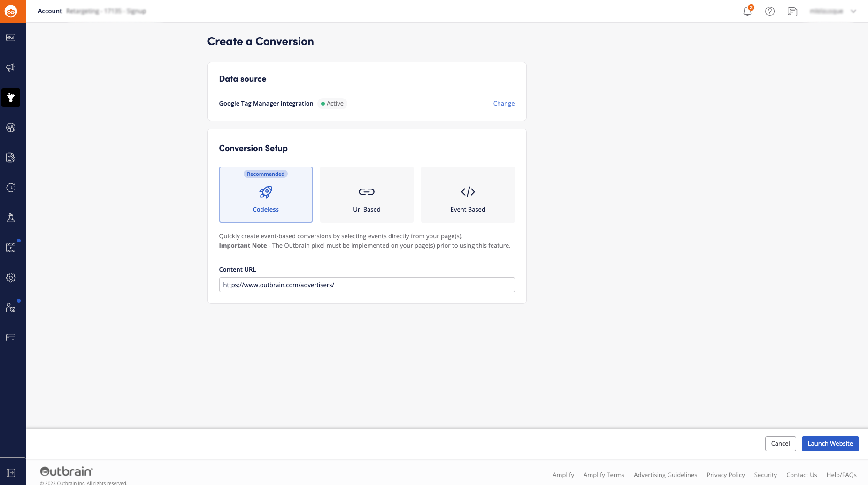Open the video library icon in sidebar
Screen dimensions: 868x485
[x=10, y=248]
